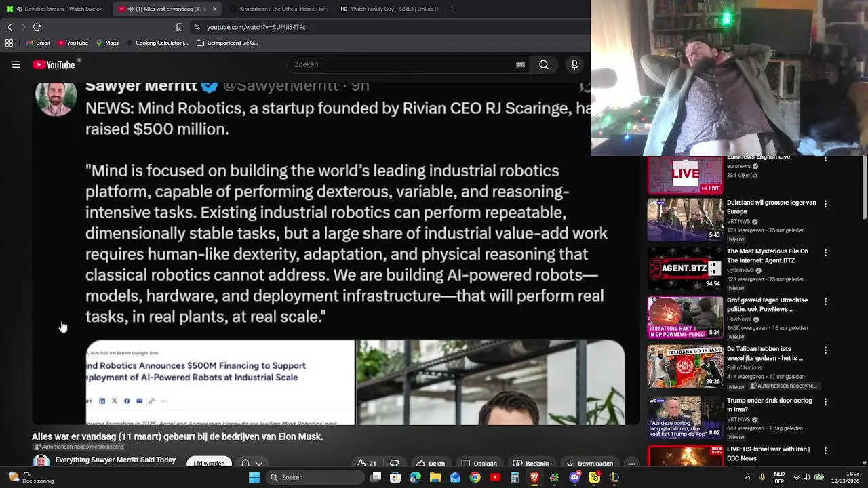
Task: Click the Downloaden button
Action: [x=589, y=464]
